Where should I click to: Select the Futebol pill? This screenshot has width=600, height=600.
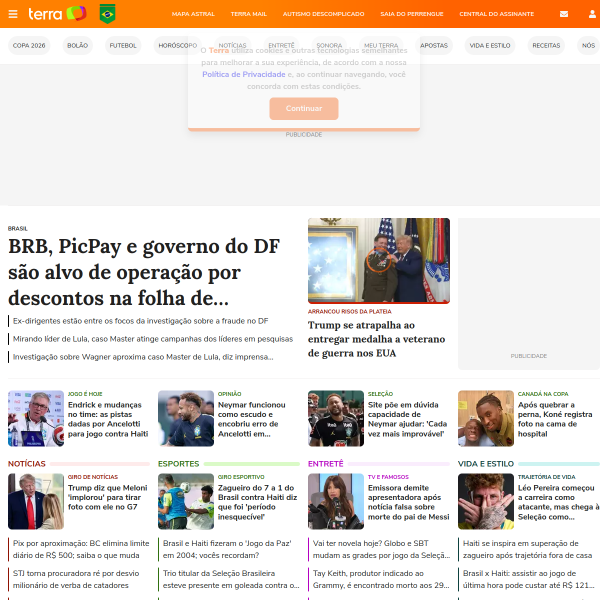coord(123,46)
